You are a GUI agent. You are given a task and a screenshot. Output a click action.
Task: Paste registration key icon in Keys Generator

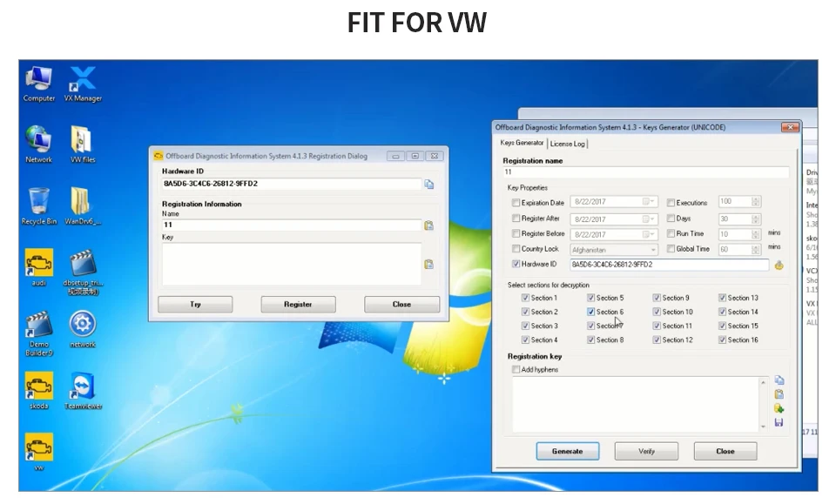779,394
